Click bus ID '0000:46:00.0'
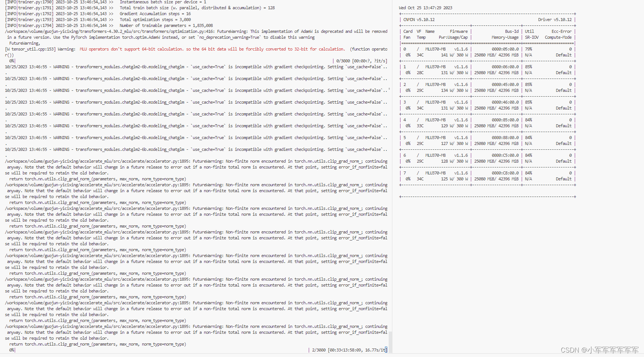This screenshot has width=644, height=357. click(505, 102)
